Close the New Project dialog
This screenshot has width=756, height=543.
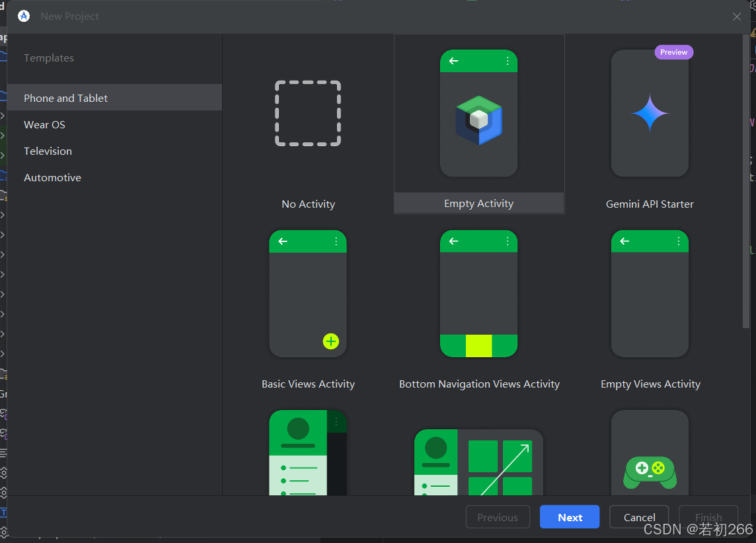[737, 17]
